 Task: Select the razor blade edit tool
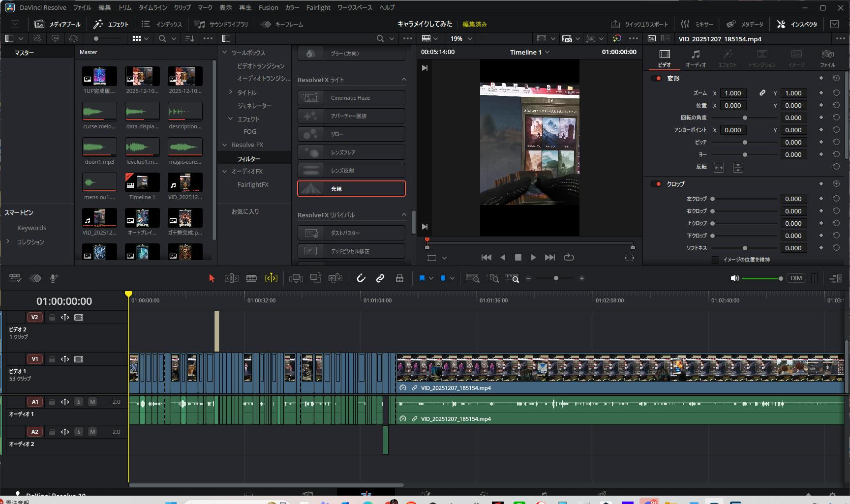[x=251, y=278]
